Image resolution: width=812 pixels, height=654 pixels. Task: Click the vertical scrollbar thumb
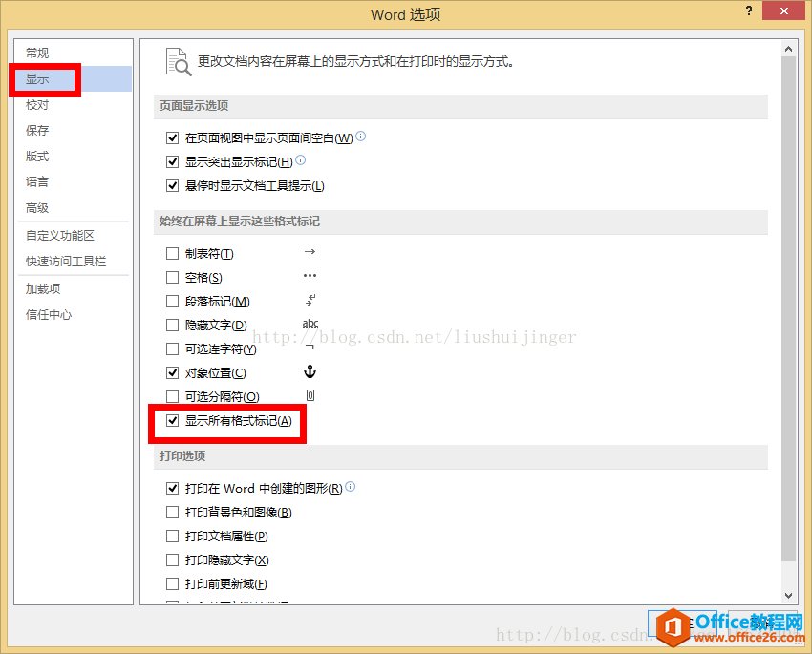pyautogui.click(x=788, y=308)
